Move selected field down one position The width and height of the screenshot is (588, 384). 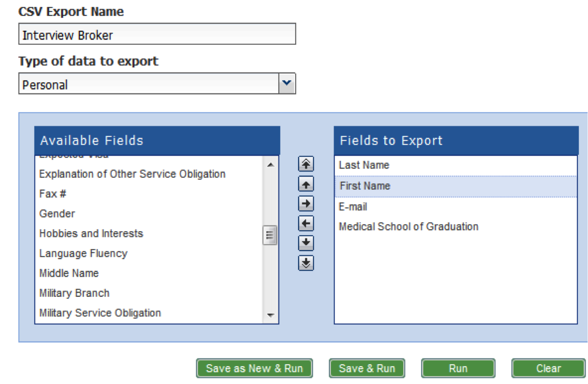tap(306, 243)
